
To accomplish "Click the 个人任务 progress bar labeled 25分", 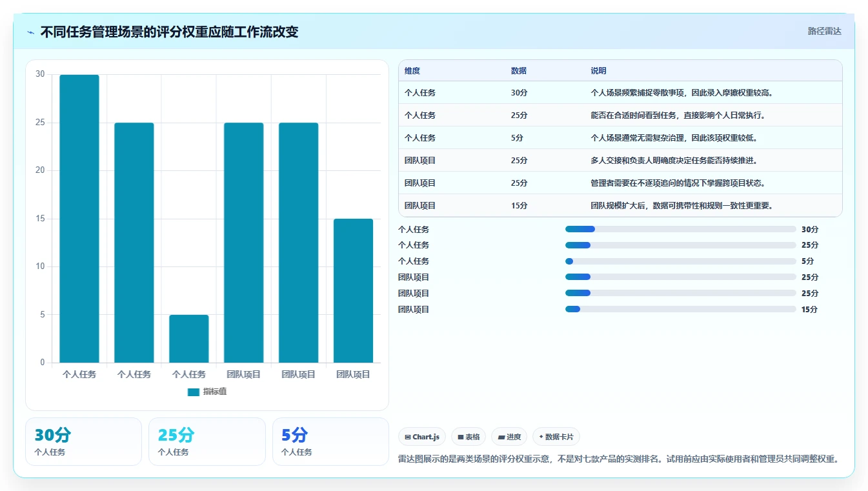I will (x=680, y=245).
